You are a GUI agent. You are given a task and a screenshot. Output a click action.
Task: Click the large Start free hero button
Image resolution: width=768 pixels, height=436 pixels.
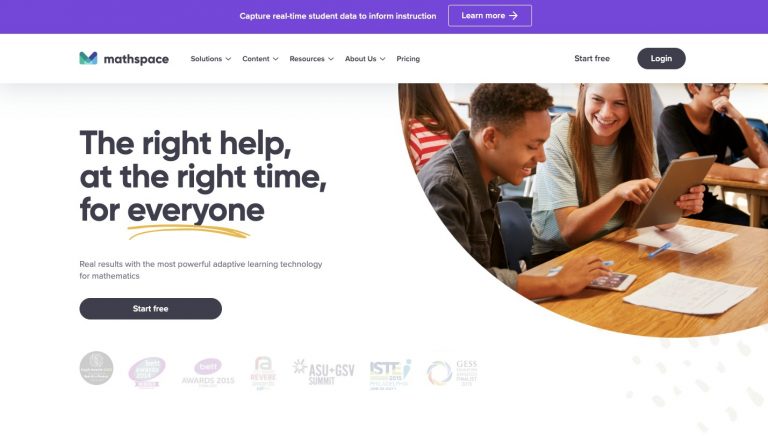click(150, 309)
